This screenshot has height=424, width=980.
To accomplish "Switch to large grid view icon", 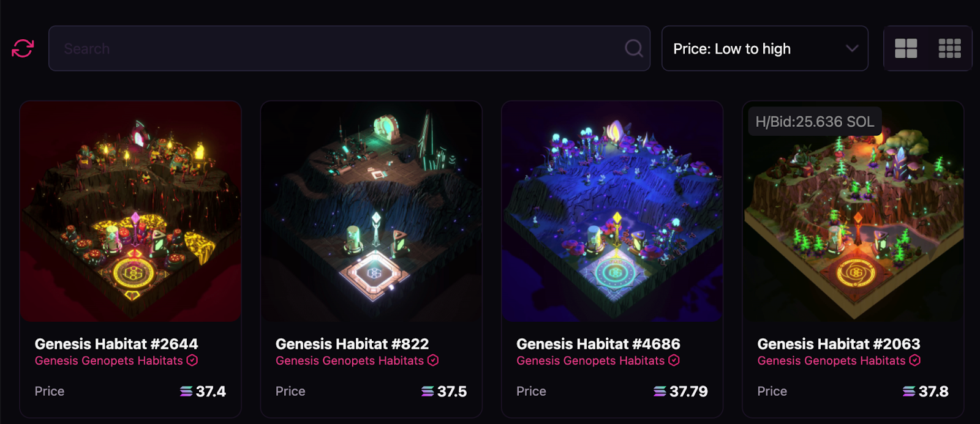I will point(906,48).
